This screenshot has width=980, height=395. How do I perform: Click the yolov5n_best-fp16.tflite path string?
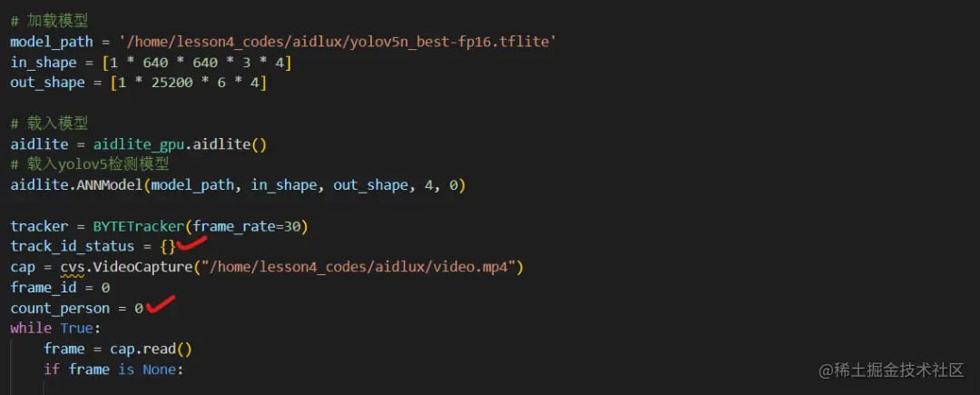338,41
